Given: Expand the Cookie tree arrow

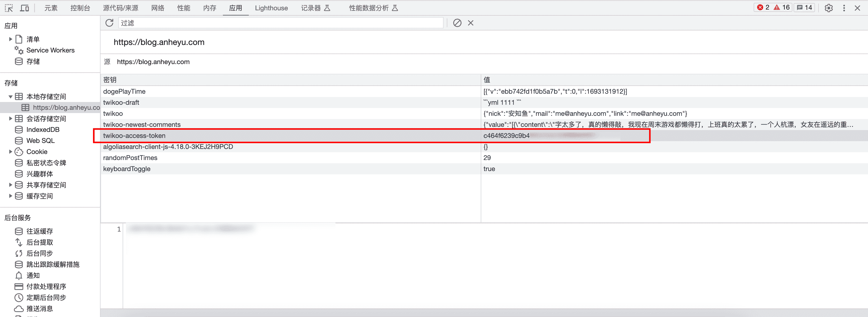Looking at the screenshot, I should (x=11, y=152).
